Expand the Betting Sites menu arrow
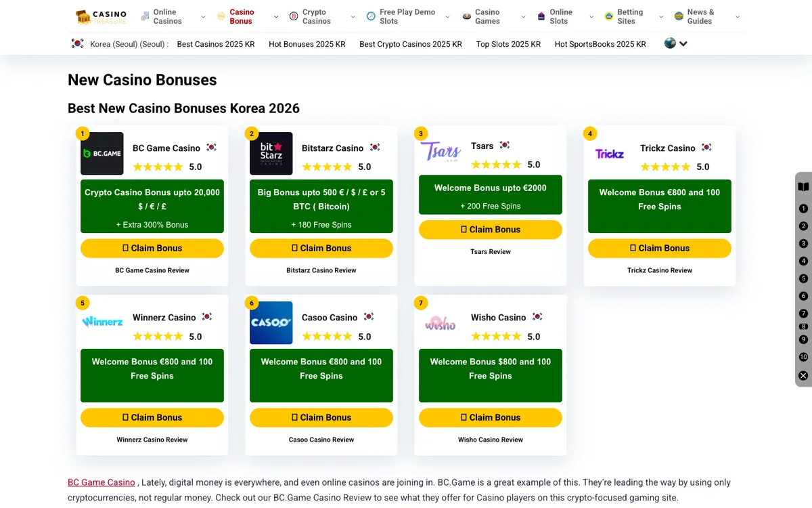 (x=661, y=17)
